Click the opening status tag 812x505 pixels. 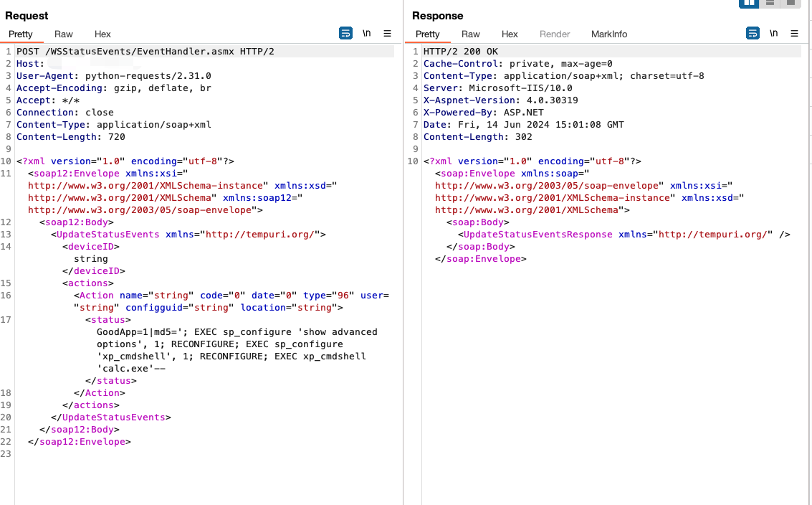tap(108, 319)
